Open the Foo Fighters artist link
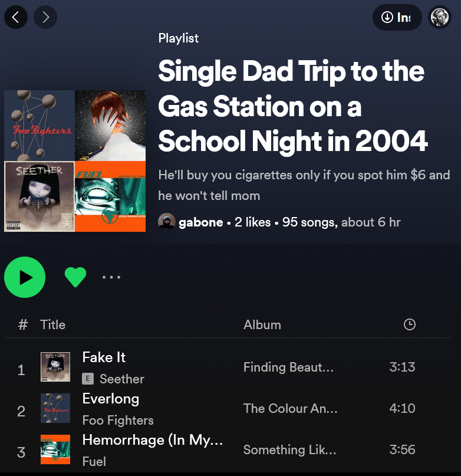 click(x=118, y=420)
